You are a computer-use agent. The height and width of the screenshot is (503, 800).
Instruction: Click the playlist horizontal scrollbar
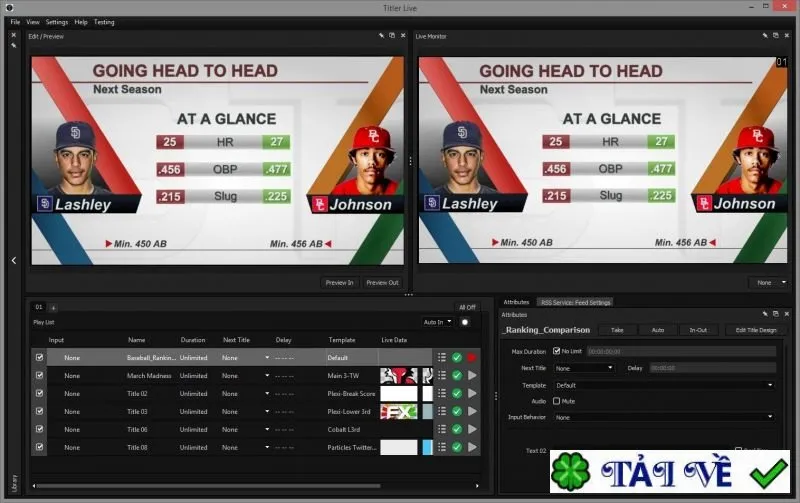pos(208,486)
